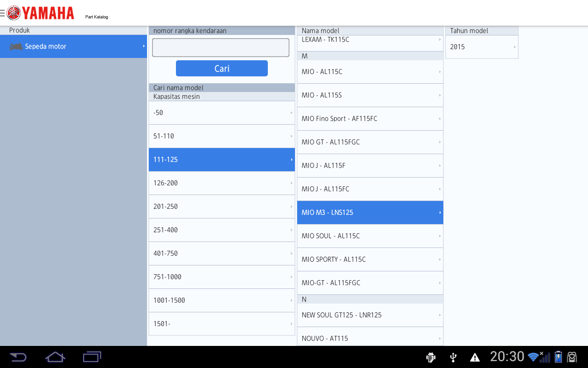This screenshot has width=588, height=368.
Task: Select engine capacity 111-125
Action: coord(222,160)
